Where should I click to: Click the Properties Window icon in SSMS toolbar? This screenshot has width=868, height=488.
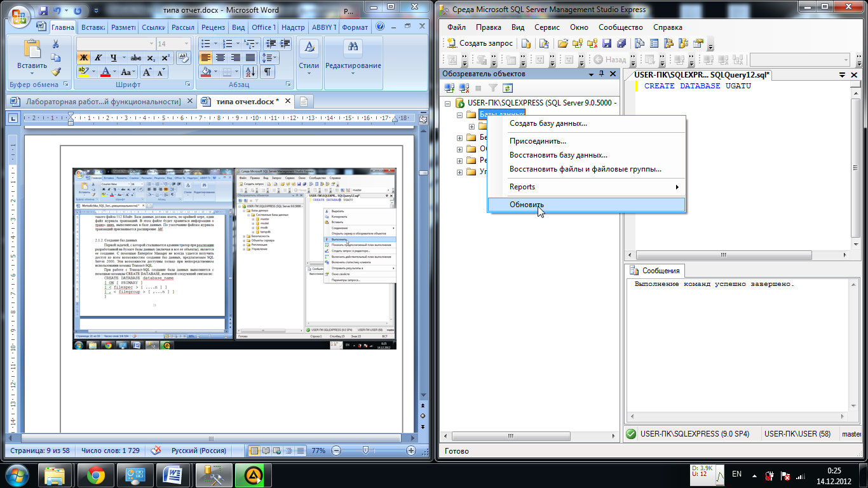(698, 43)
